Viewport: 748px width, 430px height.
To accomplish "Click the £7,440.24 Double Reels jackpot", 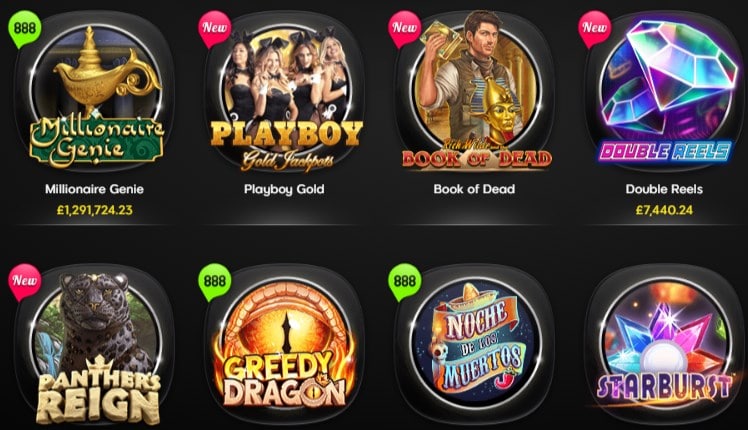I will pyautogui.click(x=664, y=210).
